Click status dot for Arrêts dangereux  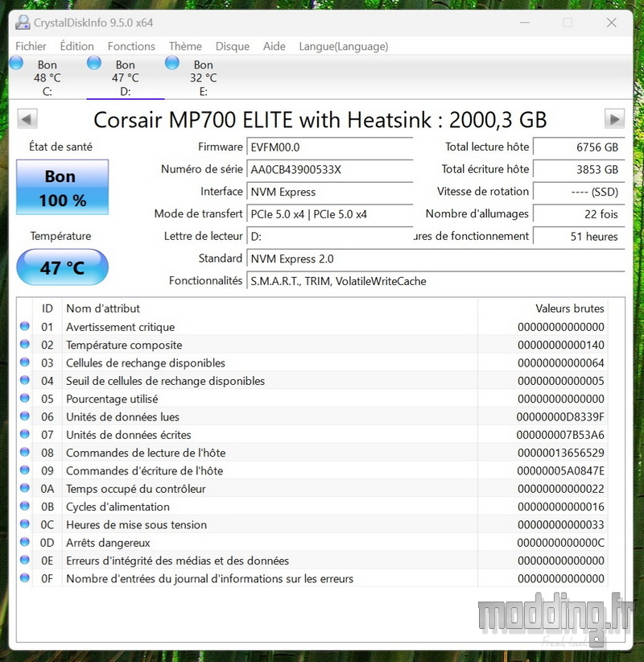tap(25, 542)
